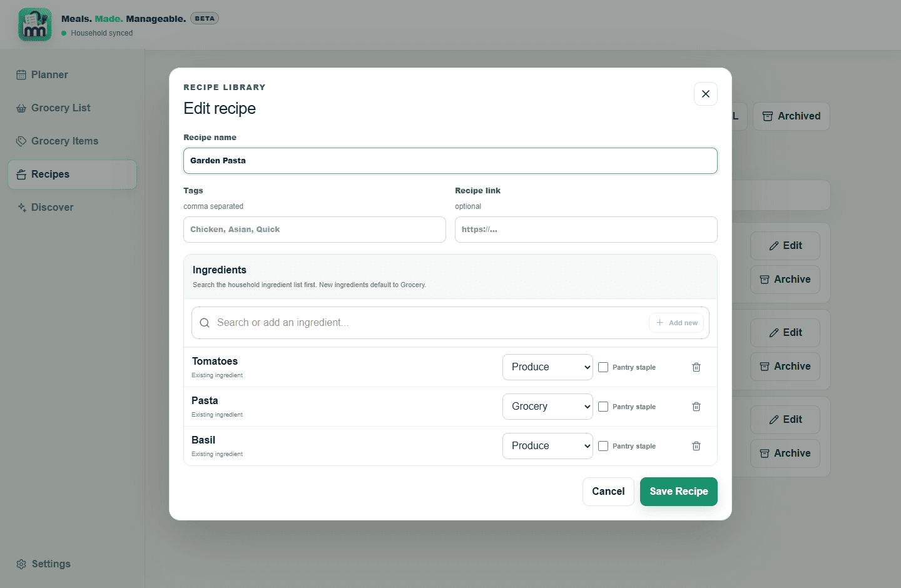Click Add new ingredient button
Image resolution: width=901 pixels, height=588 pixels.
[676, 323]
